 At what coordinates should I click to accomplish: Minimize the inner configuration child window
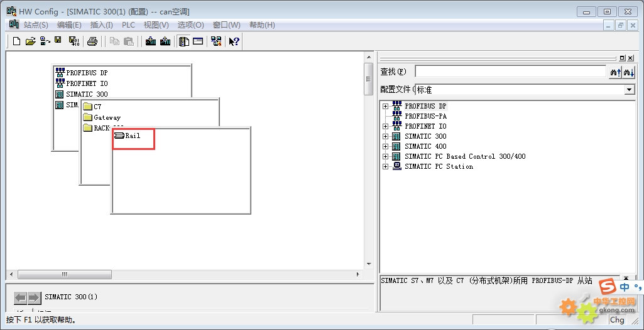tap(609, 25)
